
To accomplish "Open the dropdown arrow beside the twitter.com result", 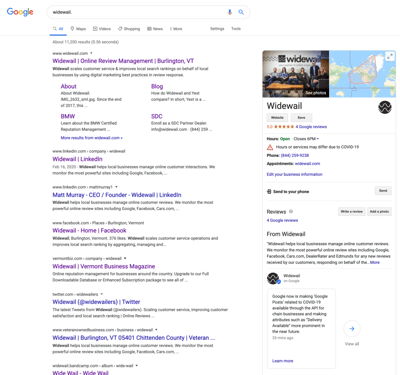I will (x=102, y=294).
